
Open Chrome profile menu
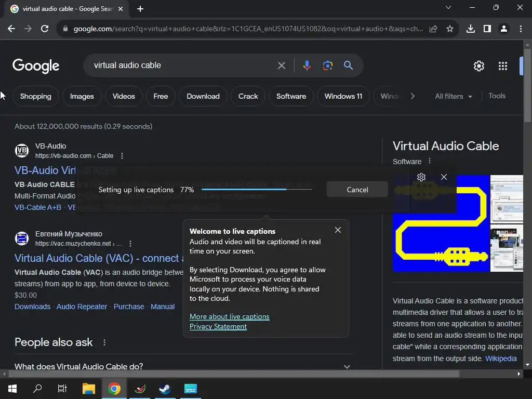tap(504, 29)
